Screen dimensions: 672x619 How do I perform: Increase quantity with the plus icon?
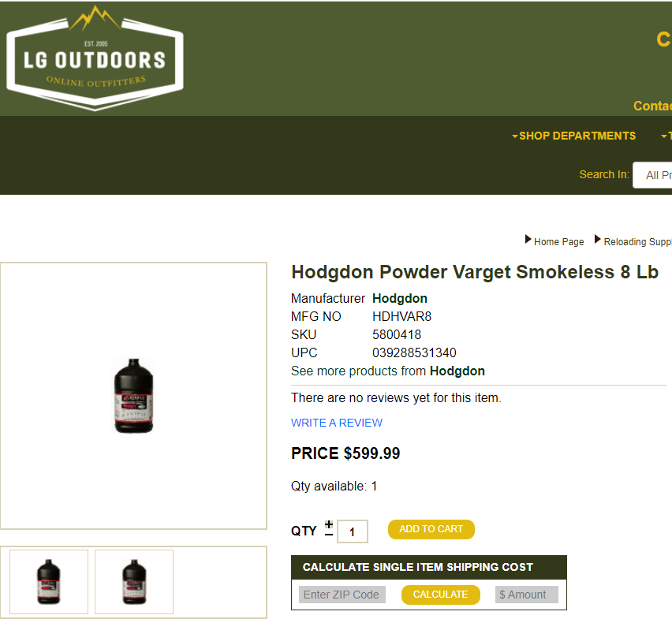pos(329,524)
